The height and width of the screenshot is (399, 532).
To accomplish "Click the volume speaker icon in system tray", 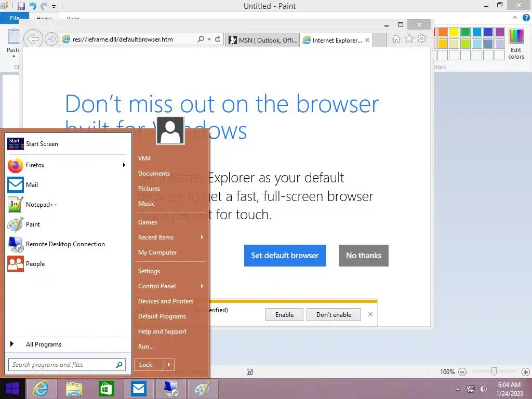I will coord(483,389).
